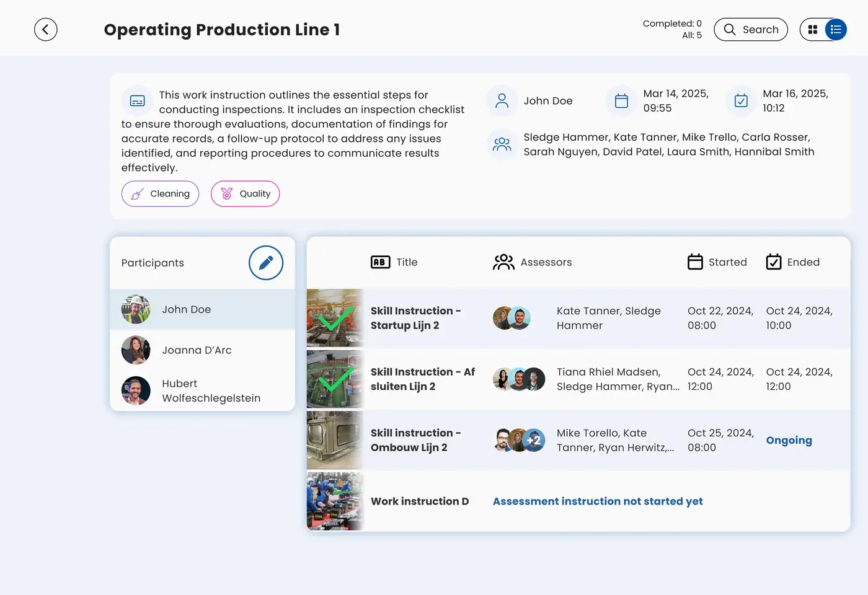
Task: Click the AB icon in Title column header
Action: [380, 262]
